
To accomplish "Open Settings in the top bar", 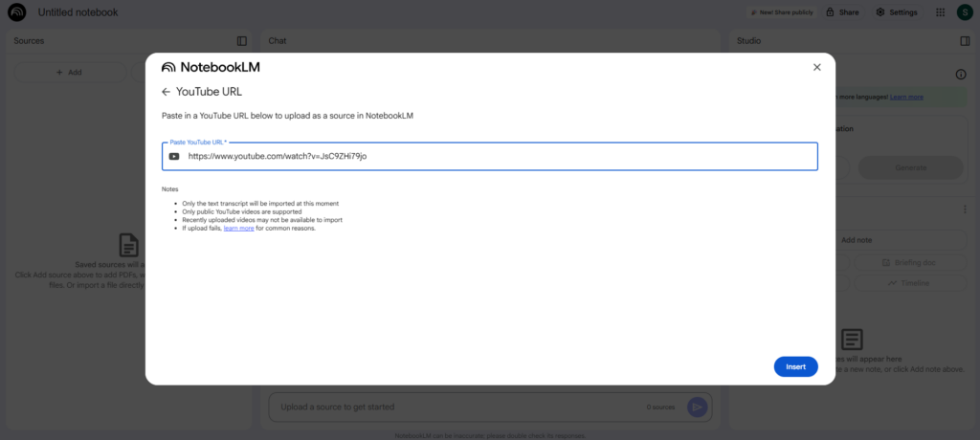I will pyautogui.click(x=896, y=12).
